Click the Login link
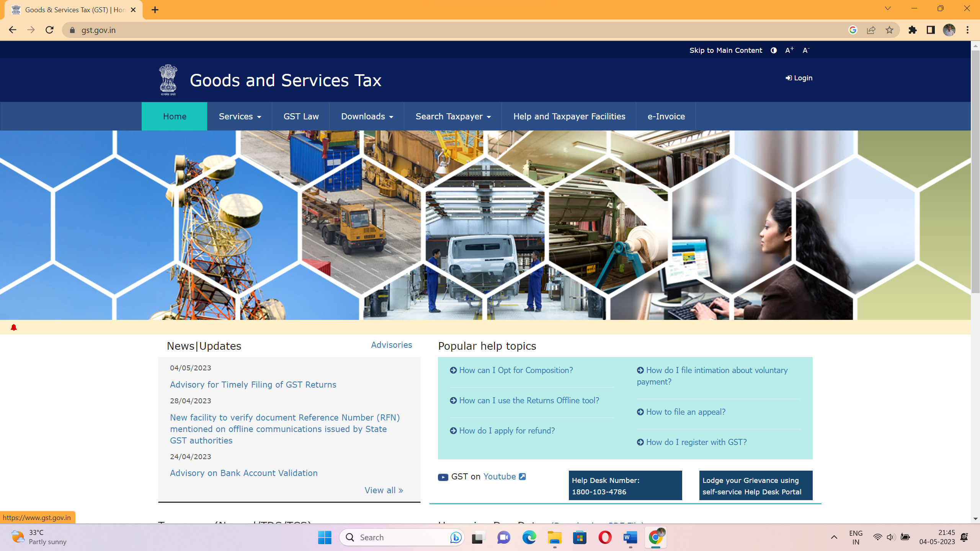The width and height of the screenshot is (980, 551). (x=799, y=78)
